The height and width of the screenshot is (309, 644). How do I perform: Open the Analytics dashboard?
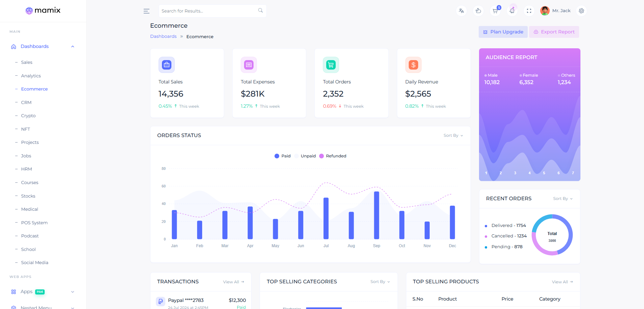[x=31, y=76]
